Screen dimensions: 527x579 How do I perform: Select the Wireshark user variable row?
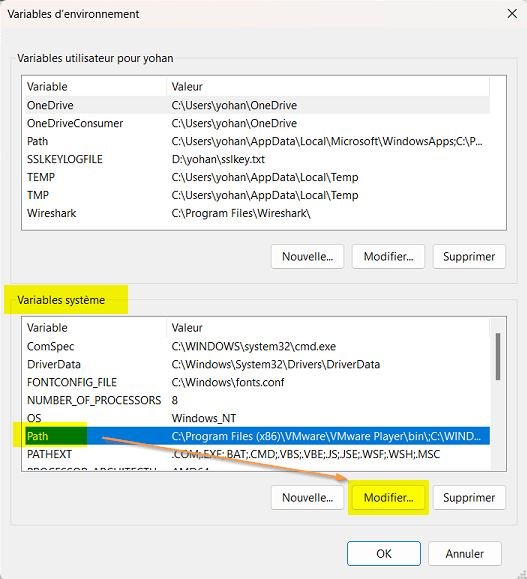(x=258, y=213)
